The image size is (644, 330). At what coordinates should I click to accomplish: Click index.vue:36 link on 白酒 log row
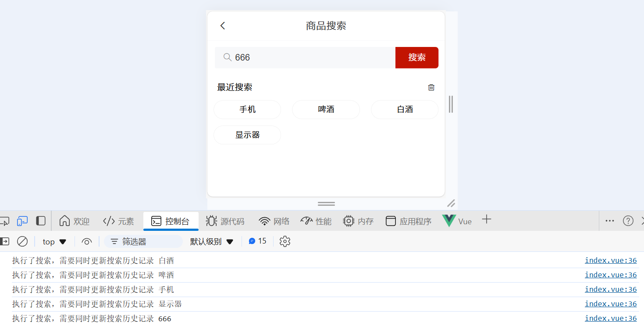tap(611, 261)
